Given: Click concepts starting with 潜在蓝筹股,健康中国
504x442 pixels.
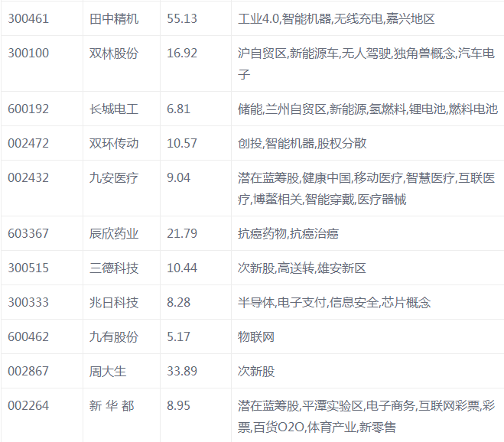Looking at the screenshot, I should pos(366,188).
